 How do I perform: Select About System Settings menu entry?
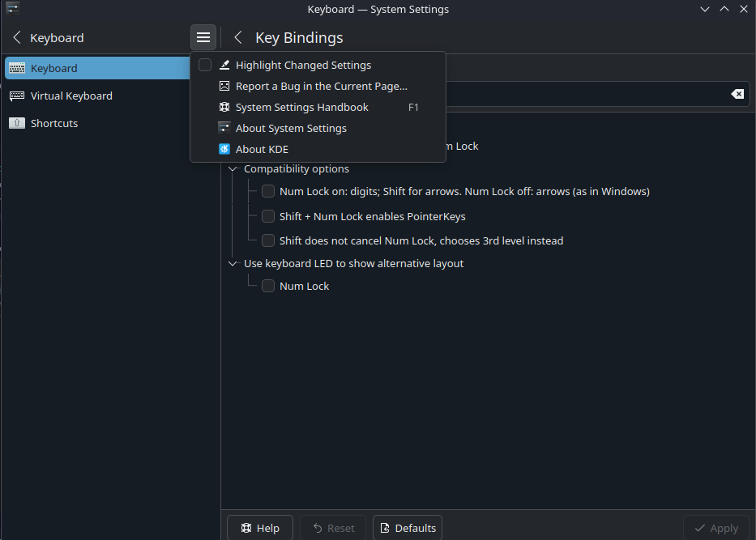318,128
